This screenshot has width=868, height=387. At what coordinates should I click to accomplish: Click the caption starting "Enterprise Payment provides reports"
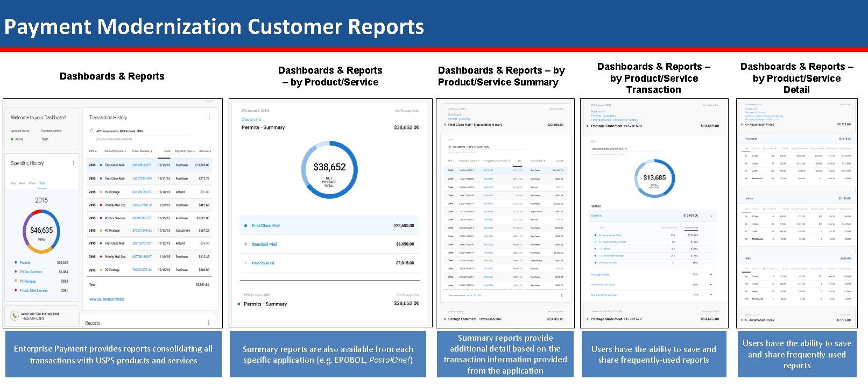pos(114,355)
